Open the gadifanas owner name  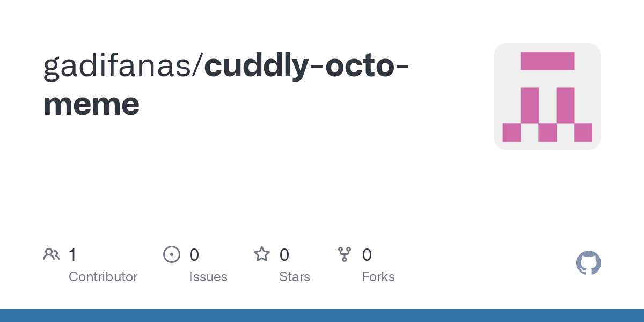(116, 65)
